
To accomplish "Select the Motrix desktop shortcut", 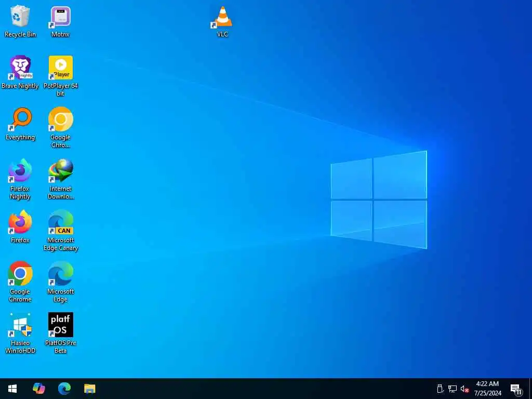I will tap(60, 21).
